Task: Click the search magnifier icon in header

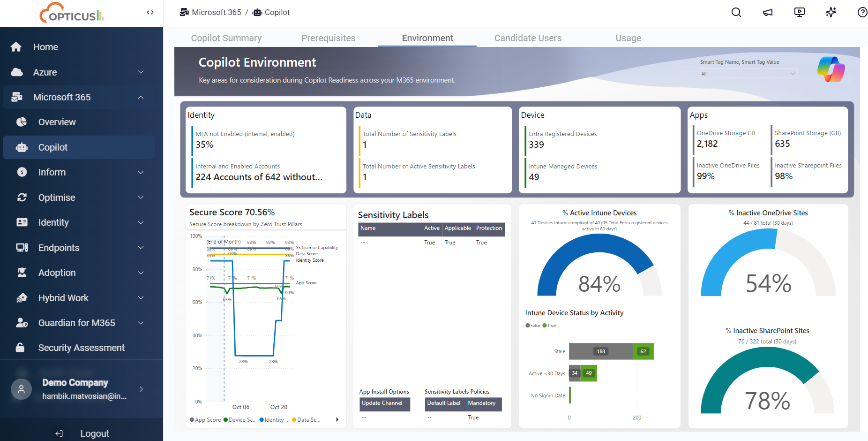Action: [x=736, y=13]
